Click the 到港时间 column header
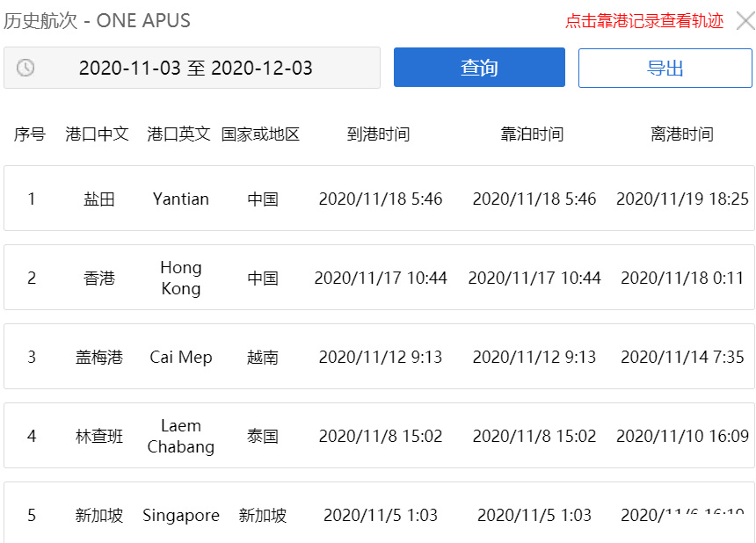 tap(379, 134)
